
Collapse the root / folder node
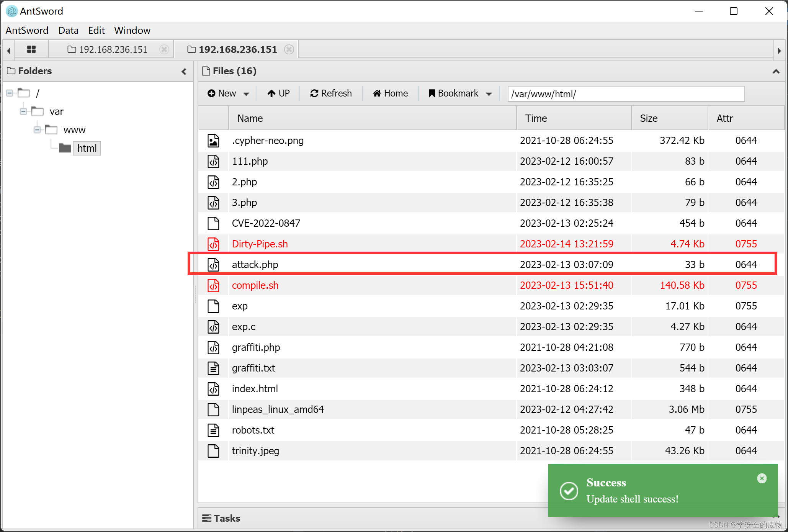click(x=10, y=93)
